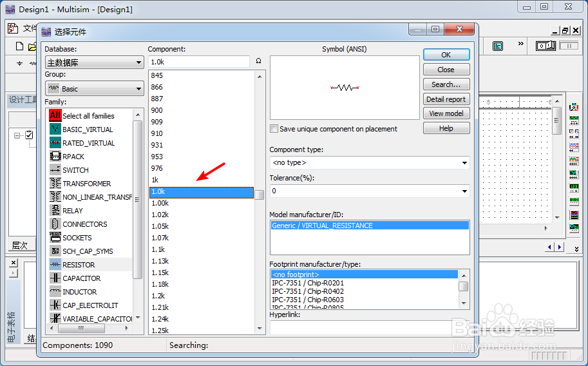Open the spreadsheet view icon in Multisim toolbar
The image size is (588, 366).
(498, 46)
